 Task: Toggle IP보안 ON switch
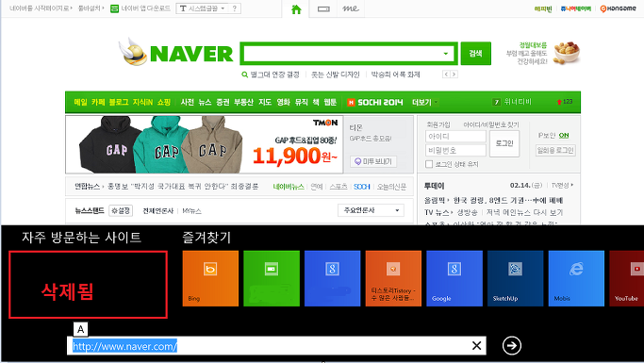point(564,136)
